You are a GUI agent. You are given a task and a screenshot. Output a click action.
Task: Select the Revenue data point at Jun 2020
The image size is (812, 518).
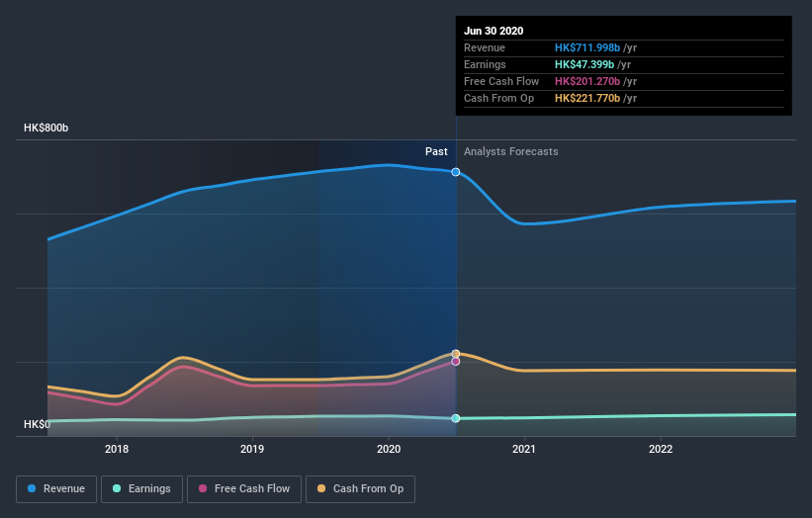point(456,172)
